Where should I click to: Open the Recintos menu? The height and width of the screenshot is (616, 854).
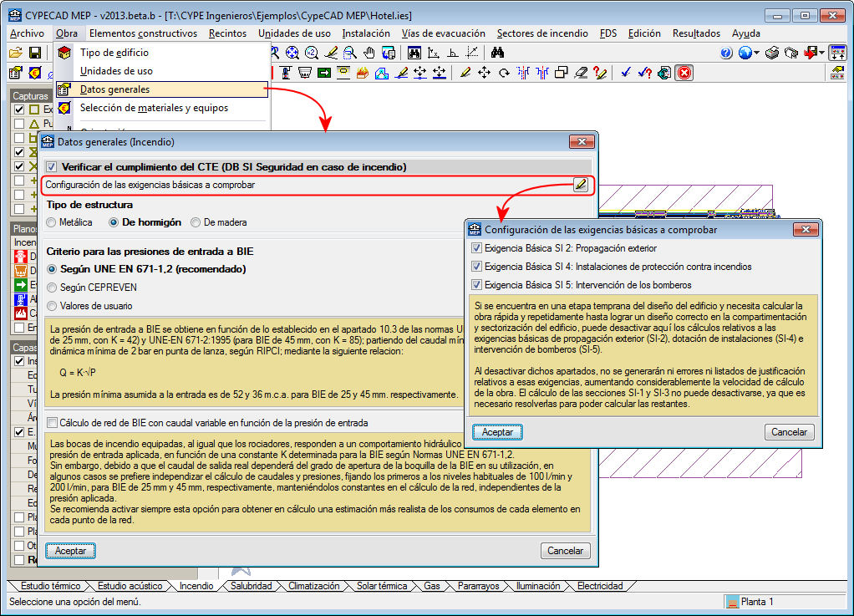(x=227, y=33)
